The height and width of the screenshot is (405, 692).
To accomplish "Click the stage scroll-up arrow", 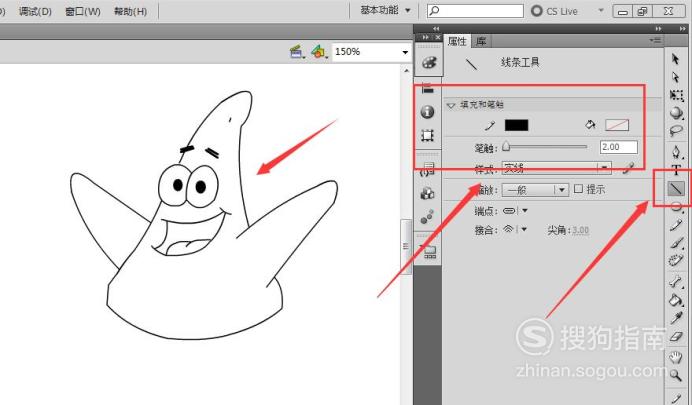I will pyautogui.click(x=406, y=70).
